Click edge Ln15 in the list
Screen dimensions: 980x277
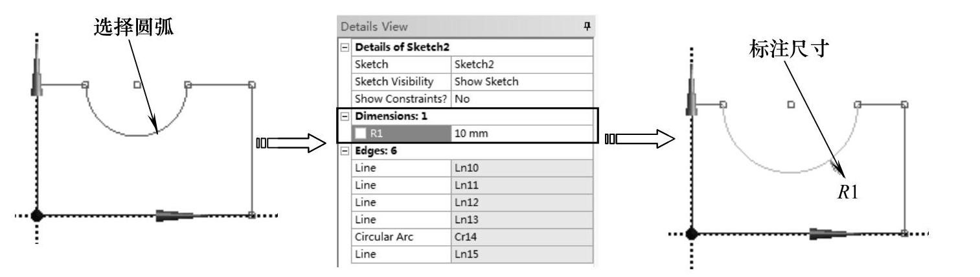(521, 254)
